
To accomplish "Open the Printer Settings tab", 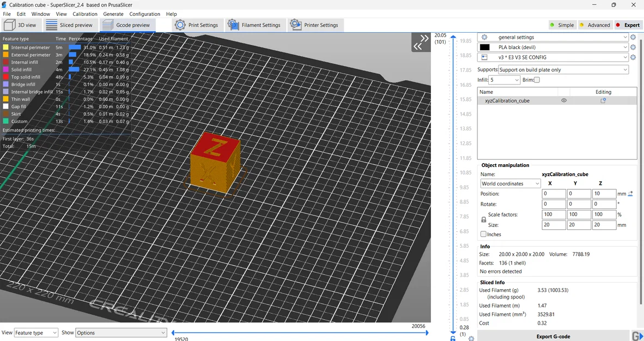I will [315, 25].
